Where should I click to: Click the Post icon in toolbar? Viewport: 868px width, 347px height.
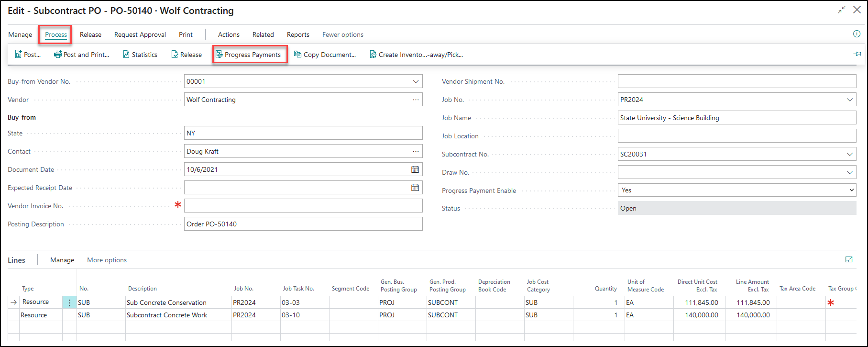tap(19, 55)
